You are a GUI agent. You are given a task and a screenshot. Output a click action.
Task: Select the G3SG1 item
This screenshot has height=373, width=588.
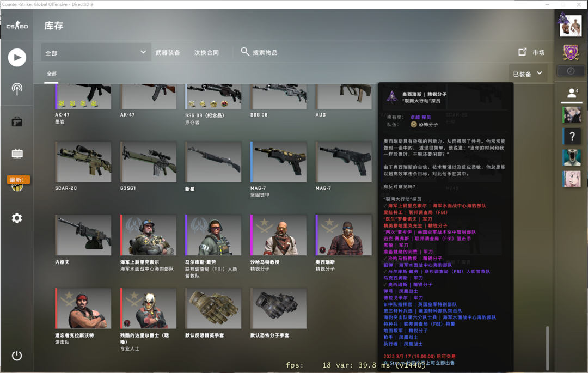148,162
